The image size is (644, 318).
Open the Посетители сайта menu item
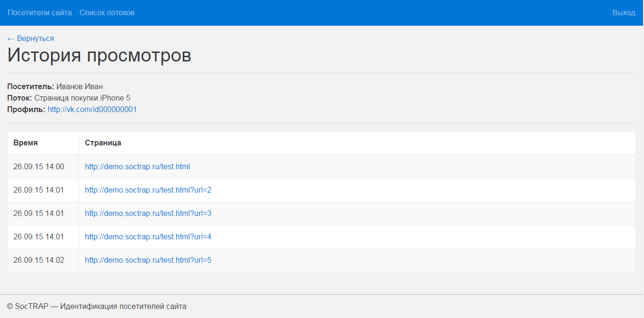(40, 12)
